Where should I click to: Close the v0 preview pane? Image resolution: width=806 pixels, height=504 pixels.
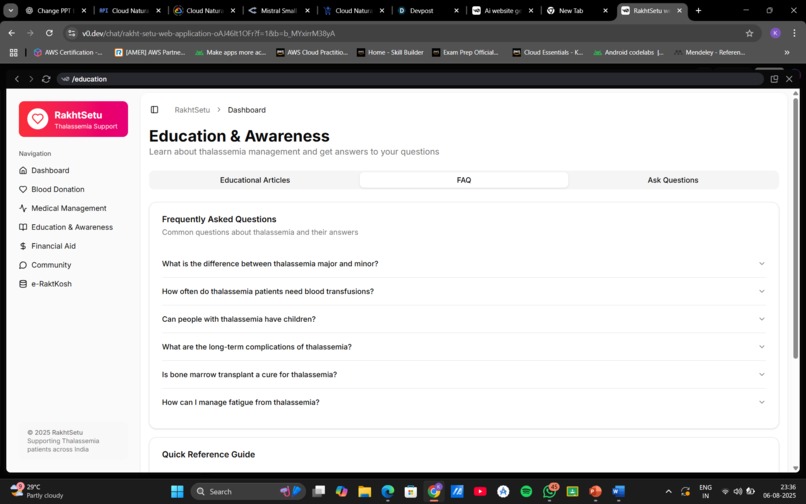(789, 79)
